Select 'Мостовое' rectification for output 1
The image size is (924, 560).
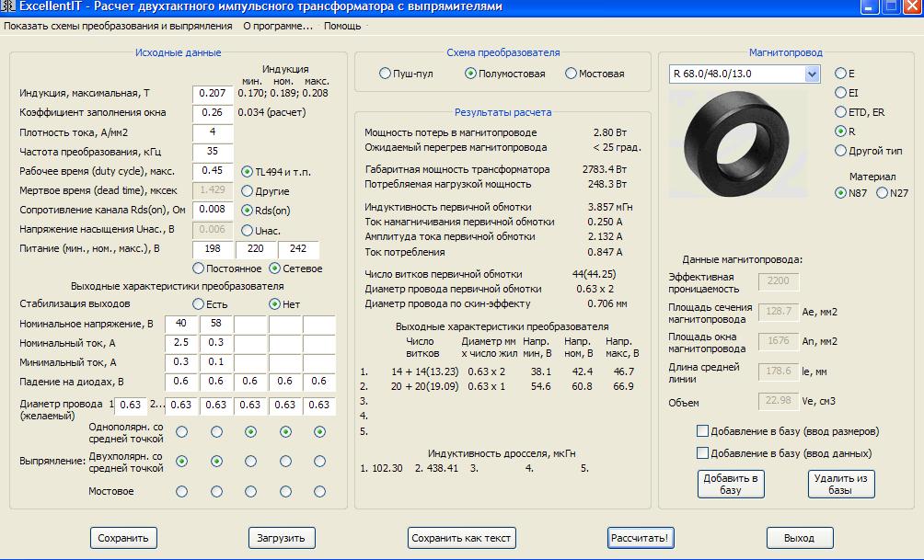pyautogui.click(x=181, y=491)
